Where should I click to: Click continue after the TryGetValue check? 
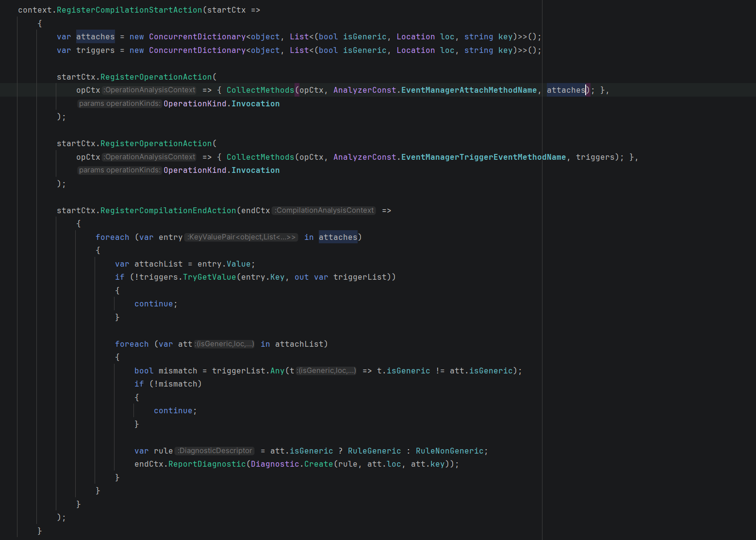tap(154, 304)
